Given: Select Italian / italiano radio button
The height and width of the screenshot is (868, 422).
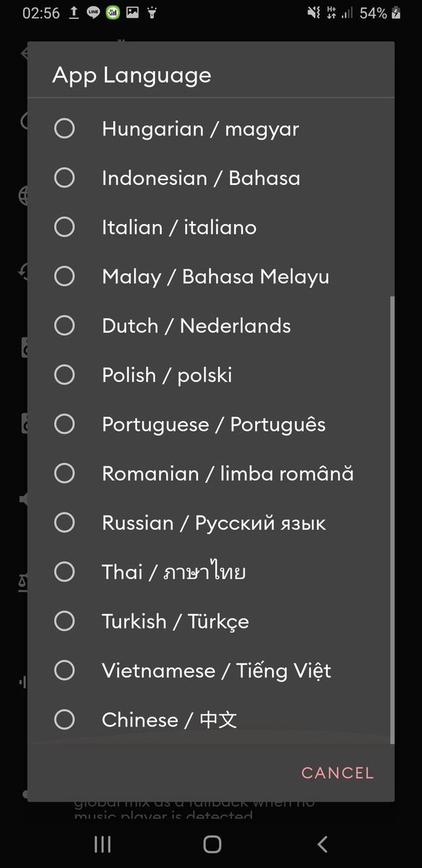Looking at the screenshot, I should click(x=64, y=227).
